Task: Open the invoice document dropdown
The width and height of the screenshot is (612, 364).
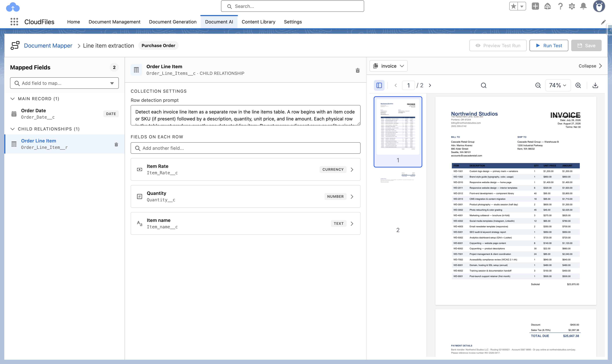Action: tap(388, 66)
